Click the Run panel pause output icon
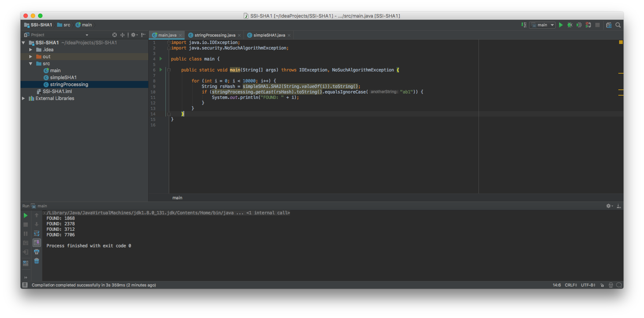Viewport: 644px width, 318px height. tap(26, 234)
